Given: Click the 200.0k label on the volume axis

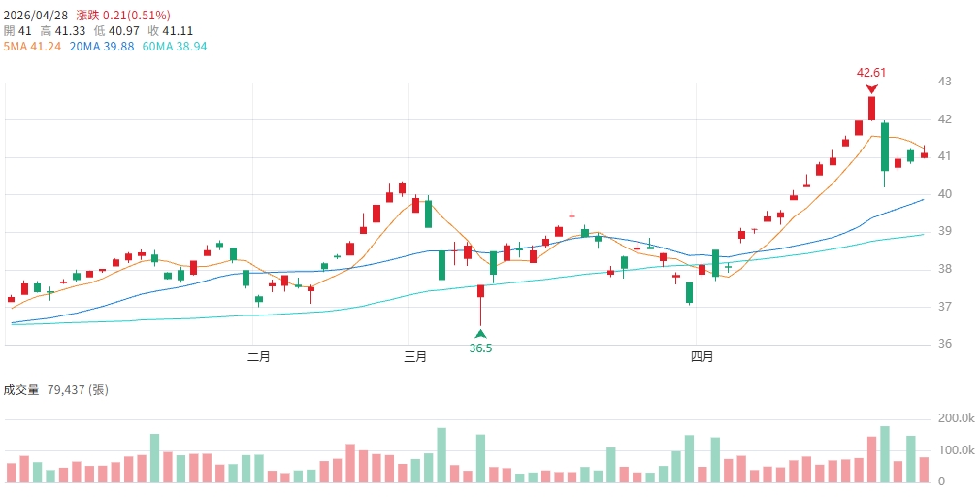Looking at the screenshot, I should click(956, 418).
